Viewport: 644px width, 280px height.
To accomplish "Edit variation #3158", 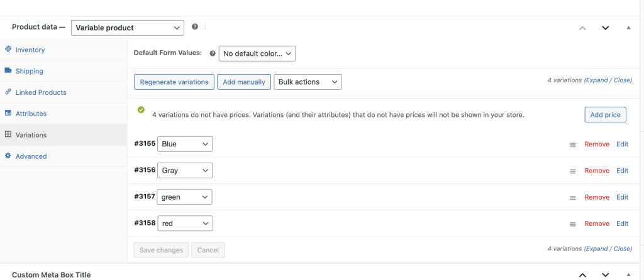I will click(x=622, y=223).
